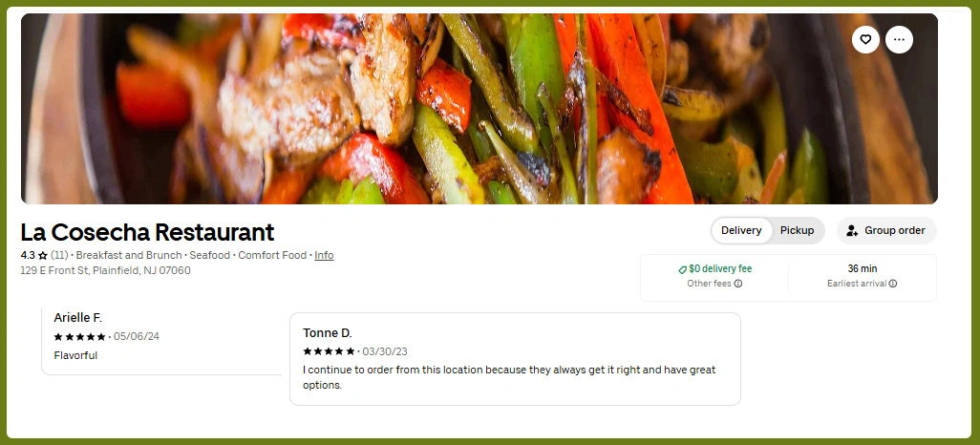Click the Earliest arrival info icon
The height and width of the screenshot is (445, 980).
pyautogui.click(x=893, y=284)
